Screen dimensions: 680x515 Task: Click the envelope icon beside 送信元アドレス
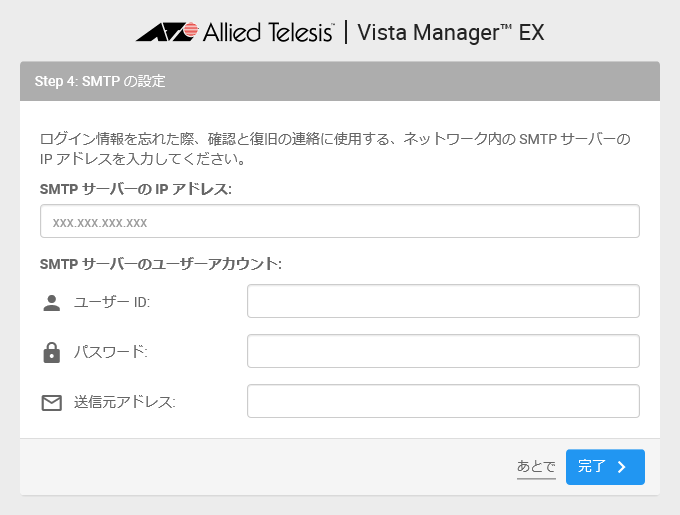[52, 403]
